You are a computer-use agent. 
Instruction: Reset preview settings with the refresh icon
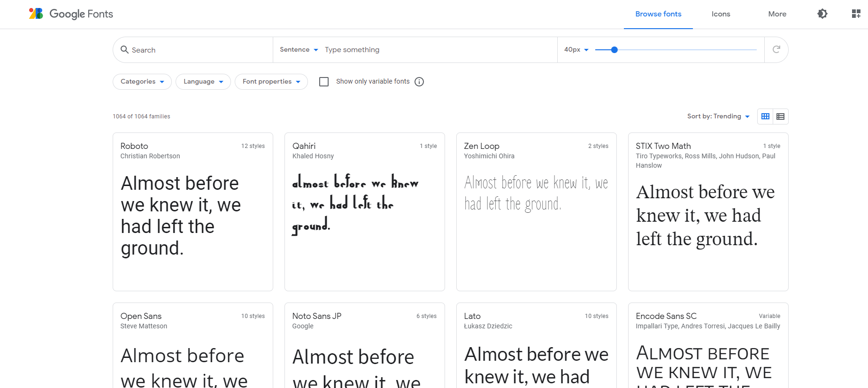tap(776, 50)
